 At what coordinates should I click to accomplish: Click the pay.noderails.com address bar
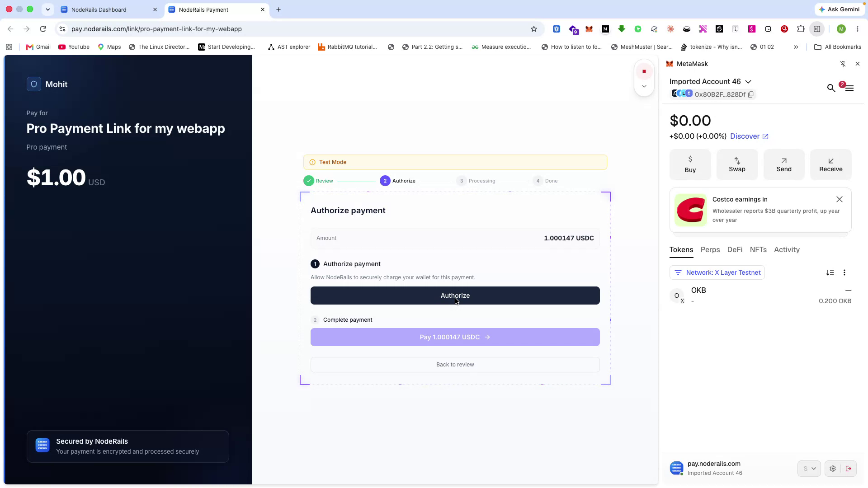tap(298, 29)
